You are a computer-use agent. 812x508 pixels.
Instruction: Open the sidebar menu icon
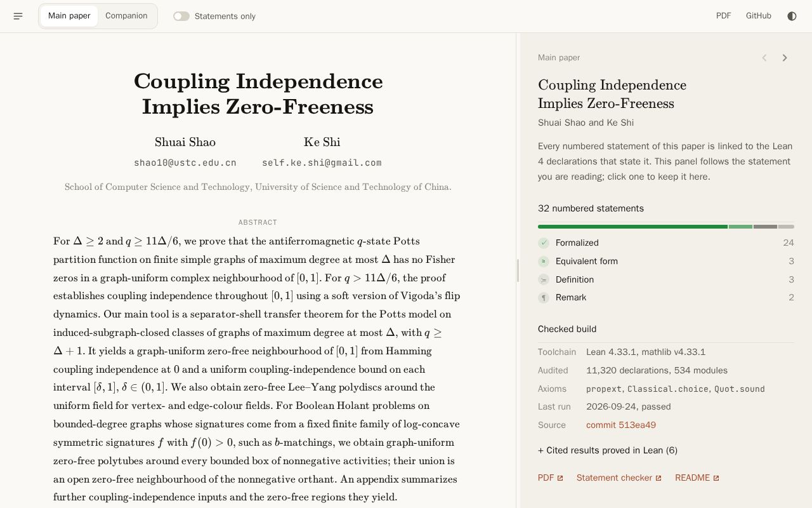tap(18, 16)
